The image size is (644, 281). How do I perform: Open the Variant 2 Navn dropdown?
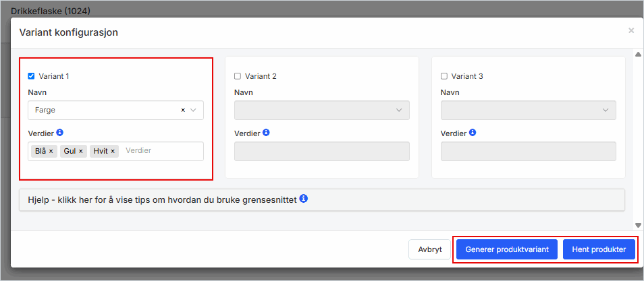321,111
